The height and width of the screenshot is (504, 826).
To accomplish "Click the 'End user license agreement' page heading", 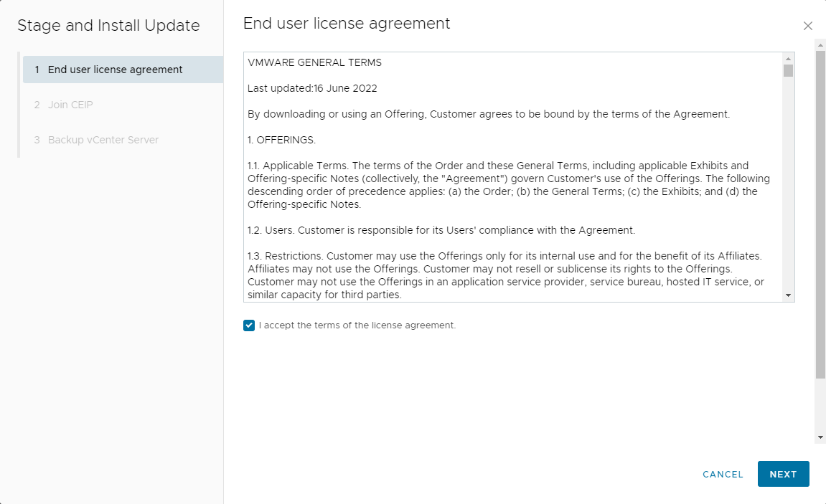I will [347, 24].
